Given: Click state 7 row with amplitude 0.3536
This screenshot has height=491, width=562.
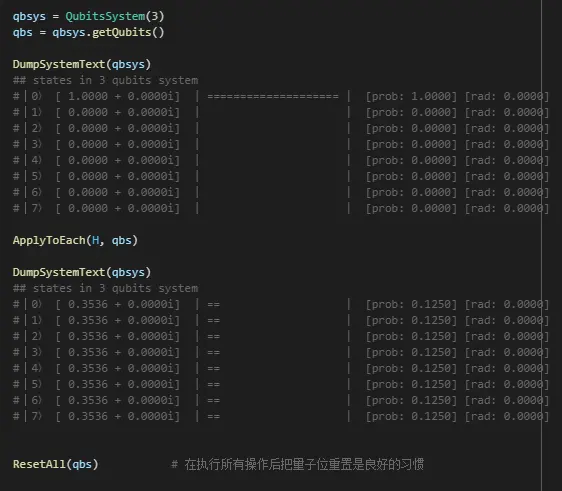Looking at the screenshot, I should [281, 416].
